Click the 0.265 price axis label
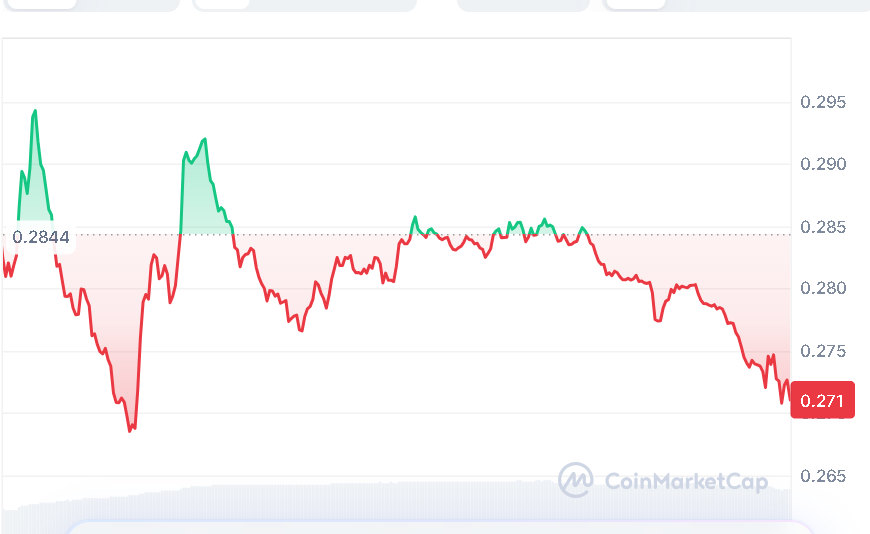 823,476
